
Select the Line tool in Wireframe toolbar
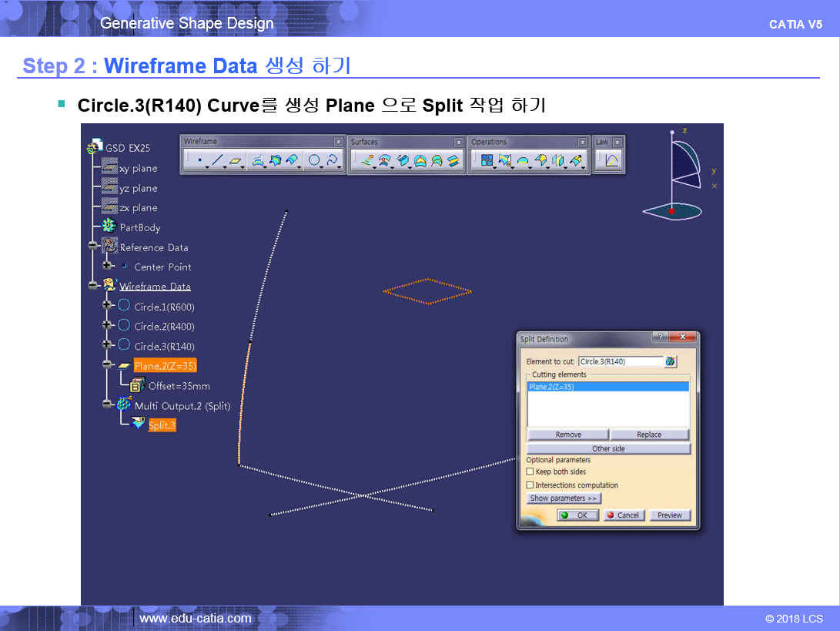point(218,160)
